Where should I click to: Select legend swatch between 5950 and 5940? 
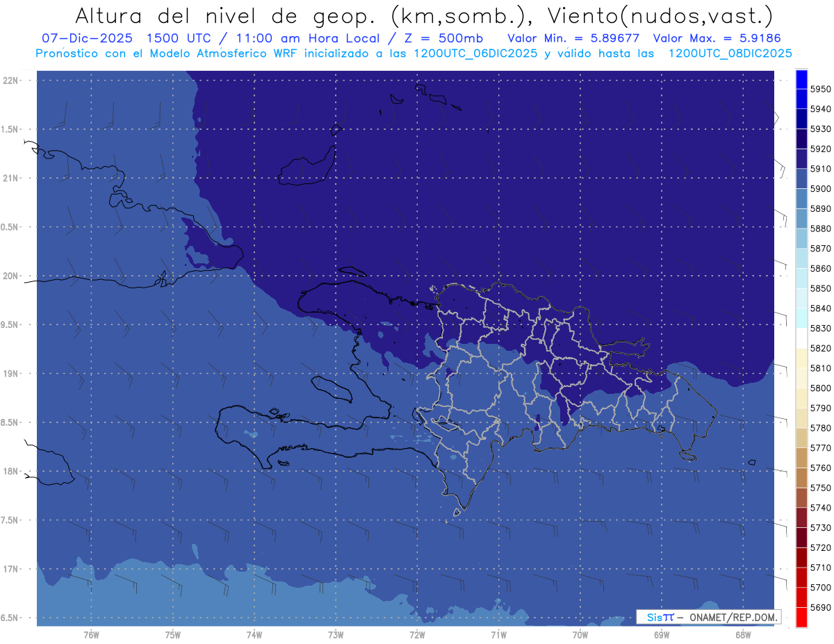801,99
